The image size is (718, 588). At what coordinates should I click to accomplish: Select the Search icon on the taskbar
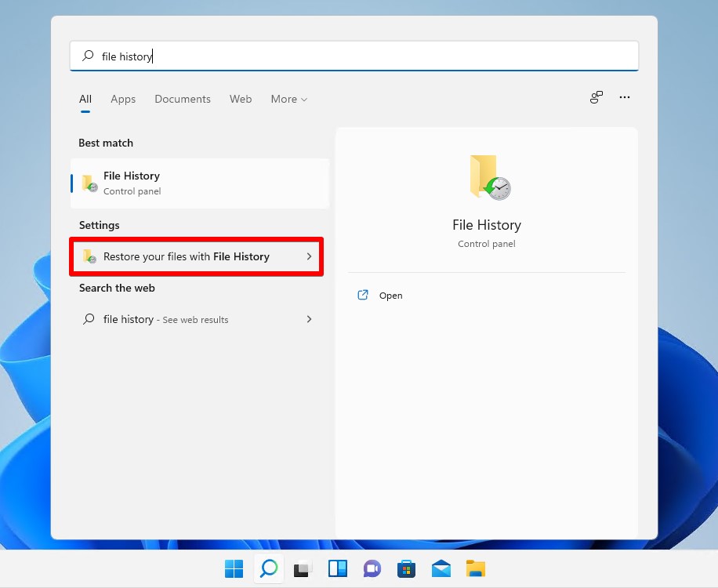(x=268, y=568)
